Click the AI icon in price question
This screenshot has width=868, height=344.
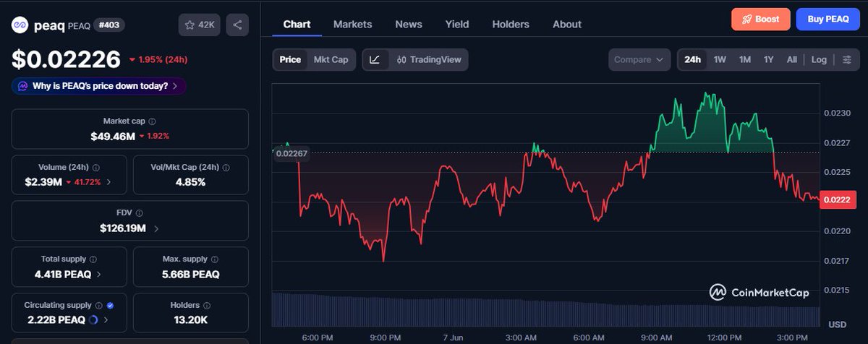(23, 86)
